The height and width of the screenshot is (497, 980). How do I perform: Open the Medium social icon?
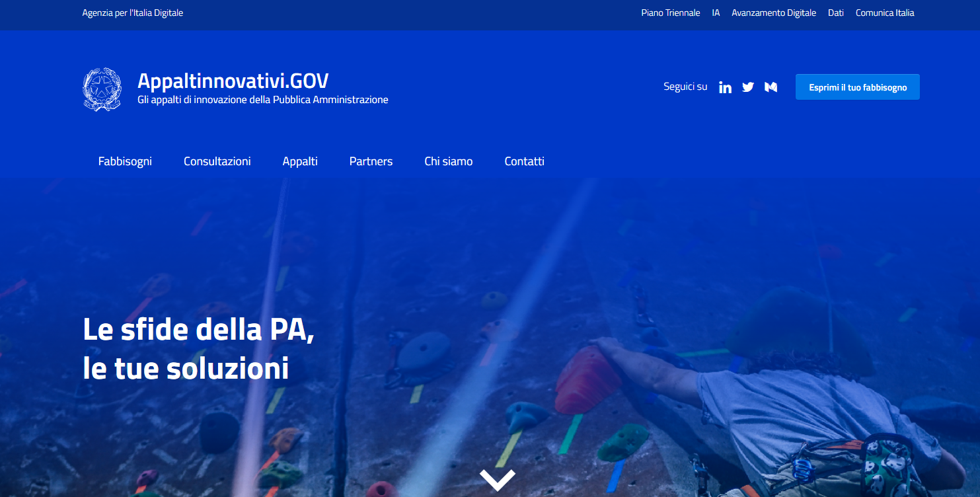[771, 87]
